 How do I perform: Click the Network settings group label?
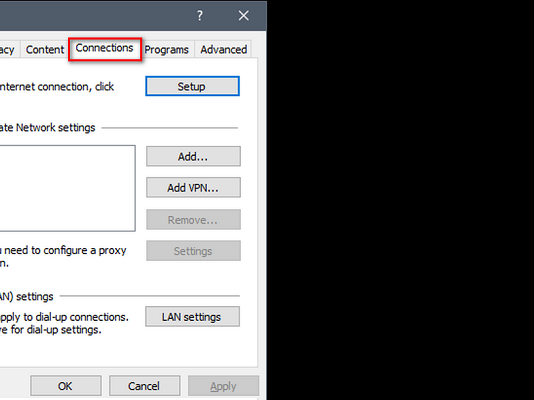[x=47, y=128]
